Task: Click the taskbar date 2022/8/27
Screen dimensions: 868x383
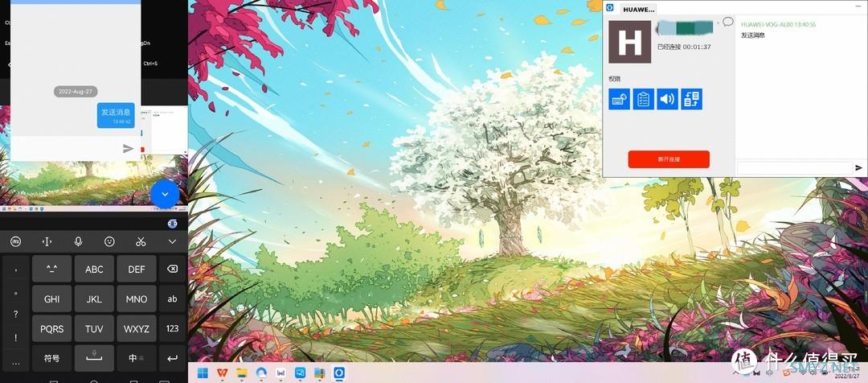Action: tap(845, 377)
